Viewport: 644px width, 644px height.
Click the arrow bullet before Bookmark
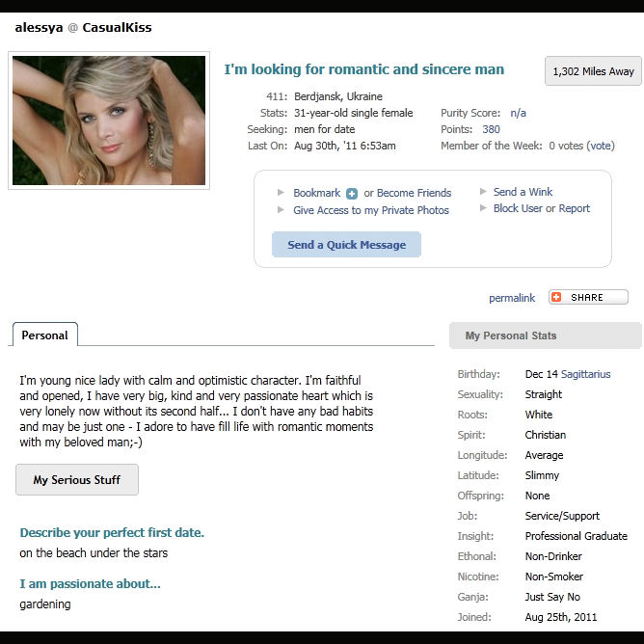281,192
